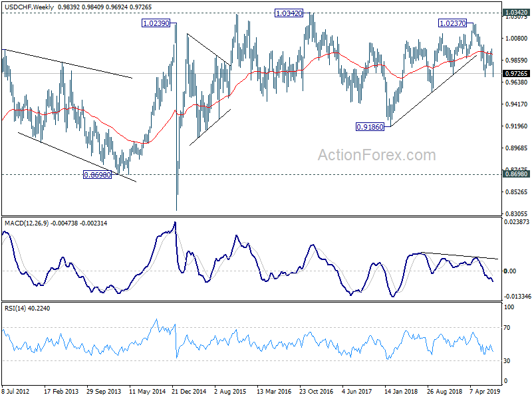Image resolution: width=532 pixels, height=399 pixels.
Task: Click the 2 Aug 2015 date label
Action: (x=230, y=392)
